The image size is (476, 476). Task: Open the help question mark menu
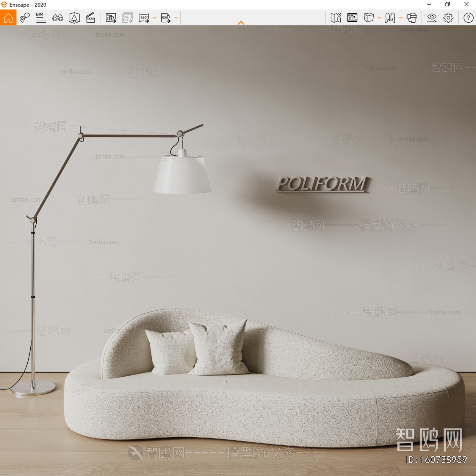468,18
